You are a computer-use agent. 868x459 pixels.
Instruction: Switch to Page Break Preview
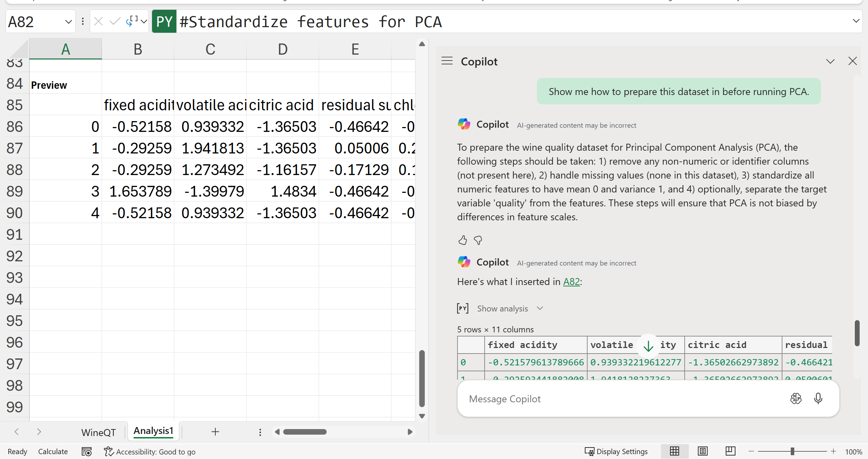(730, 451)
